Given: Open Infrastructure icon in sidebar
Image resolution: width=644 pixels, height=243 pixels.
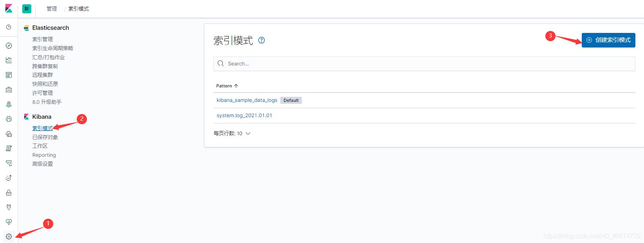Looking at the screenshot, I should pos(9,134).
